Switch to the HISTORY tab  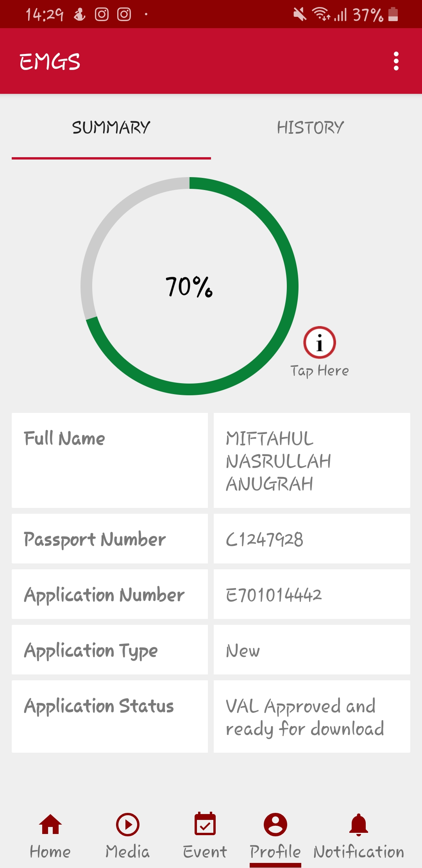click(x=310, y=128)
